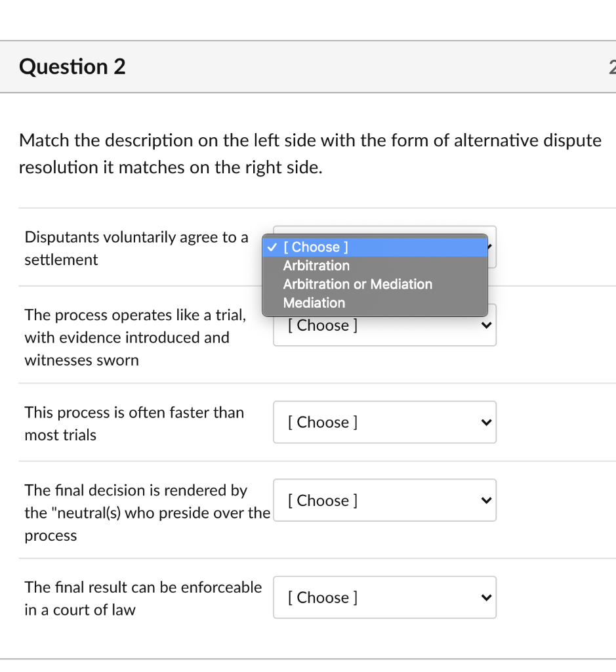The width and height of the screenshot is (616, 672).
Task: Click the "2" points indicator at top right
Action: pyautogui.click(x=612, y=66)
